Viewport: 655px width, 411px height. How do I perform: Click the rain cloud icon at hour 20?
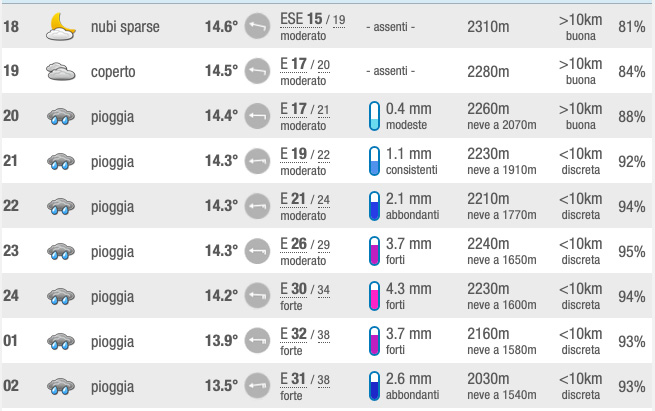coord(61,117)
